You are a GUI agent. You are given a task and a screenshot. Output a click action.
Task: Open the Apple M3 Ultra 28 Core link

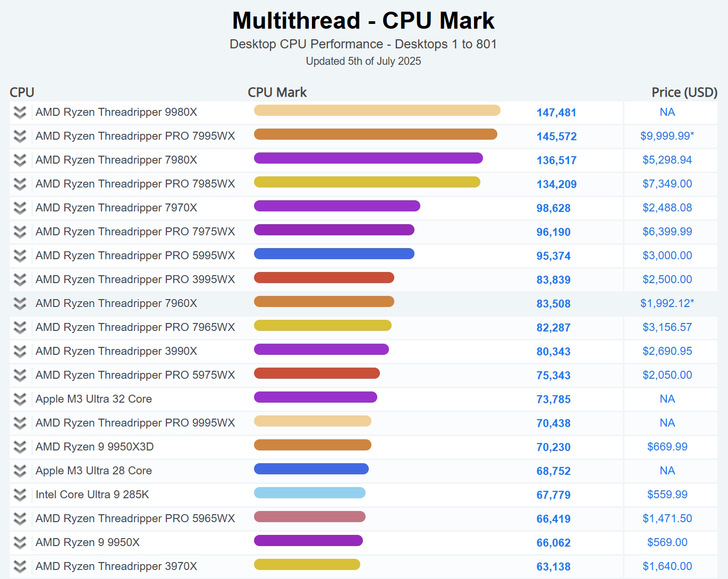click(x=94, y=471)
